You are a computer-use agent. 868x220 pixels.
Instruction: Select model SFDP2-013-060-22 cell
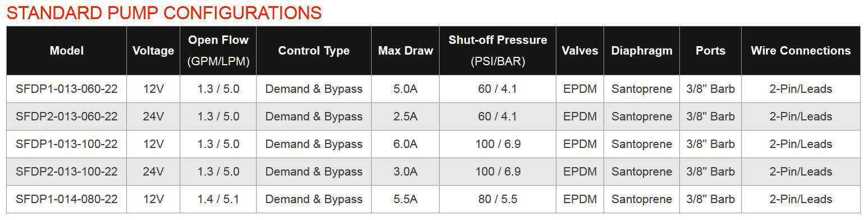click(66, 116)
